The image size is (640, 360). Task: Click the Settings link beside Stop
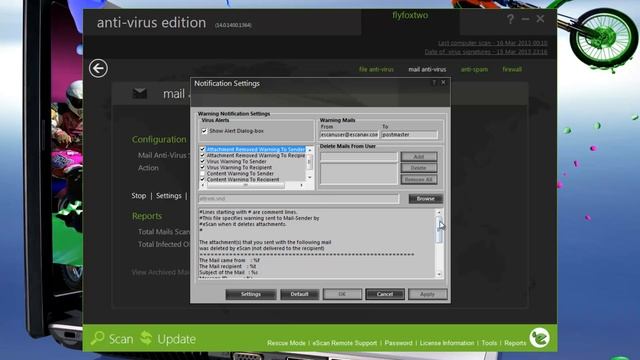pyautogui.click(x=169, y=196)
